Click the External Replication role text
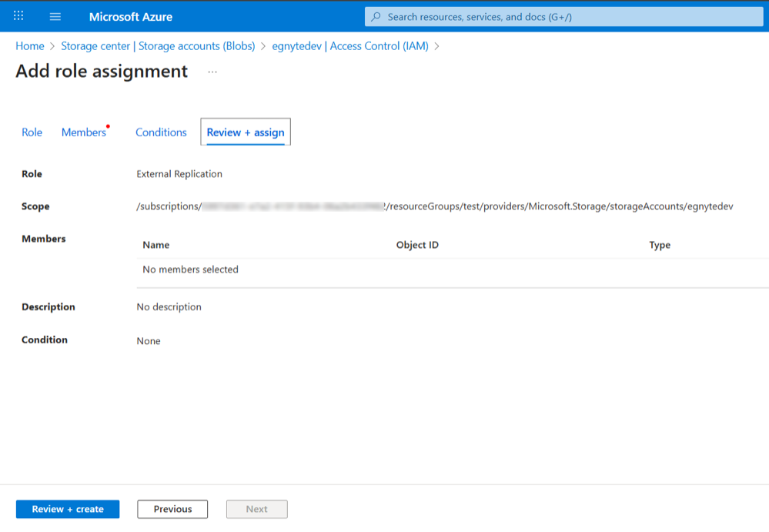The image size is (769, 532). click(179, 173)
